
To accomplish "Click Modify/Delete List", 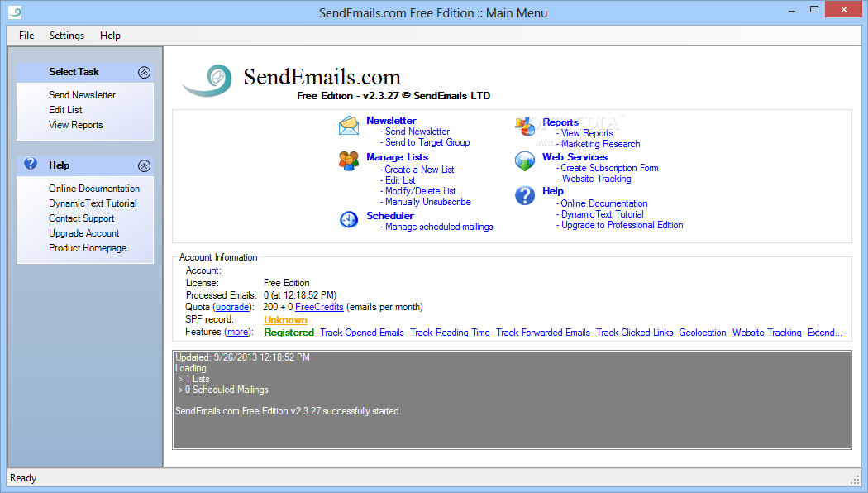I will (x=420, y=191).
